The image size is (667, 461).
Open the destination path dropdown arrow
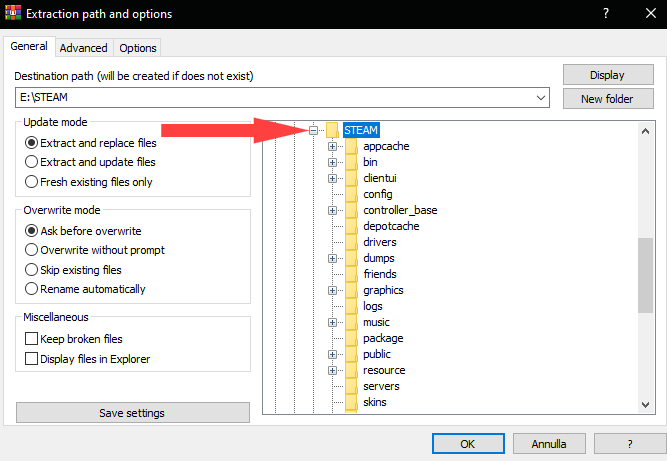[x=541, y=98]
